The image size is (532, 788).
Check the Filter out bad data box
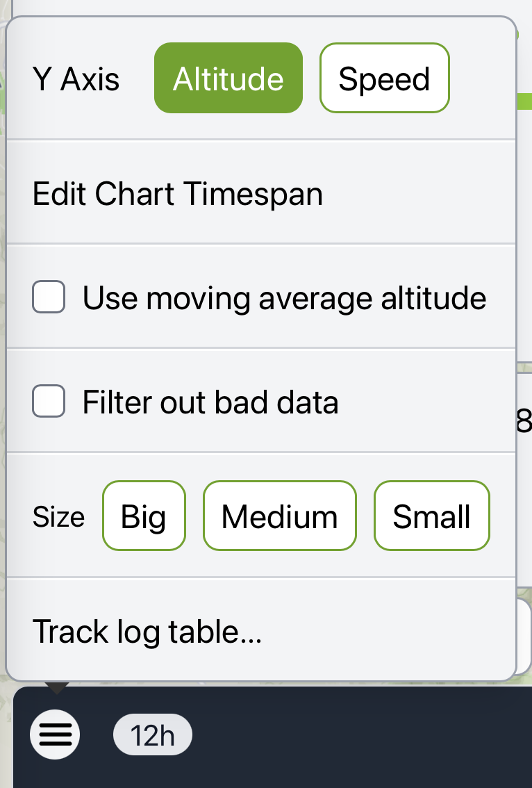tap(49, 402)
